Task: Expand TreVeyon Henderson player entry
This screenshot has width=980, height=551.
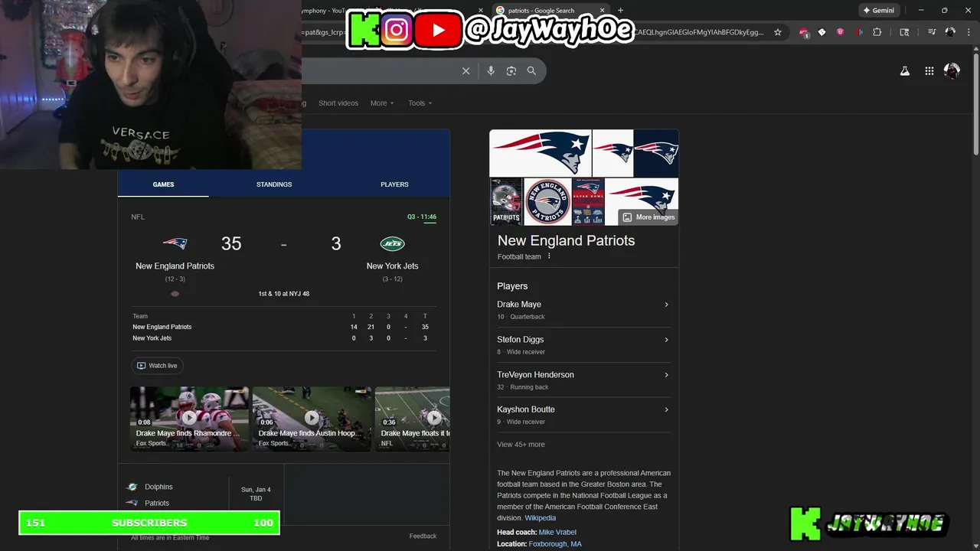Action: (583, 380)
